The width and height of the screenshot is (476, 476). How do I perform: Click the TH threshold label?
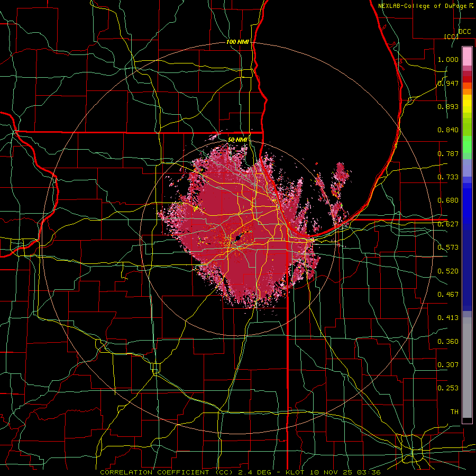pyautogui.click(x=454, y=412)
